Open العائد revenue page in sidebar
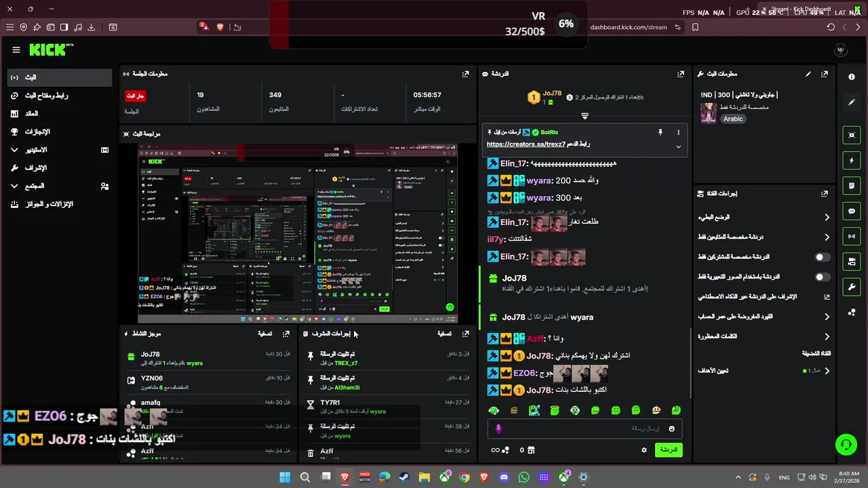This screenshot has width=868, height=488. point(60,113)
